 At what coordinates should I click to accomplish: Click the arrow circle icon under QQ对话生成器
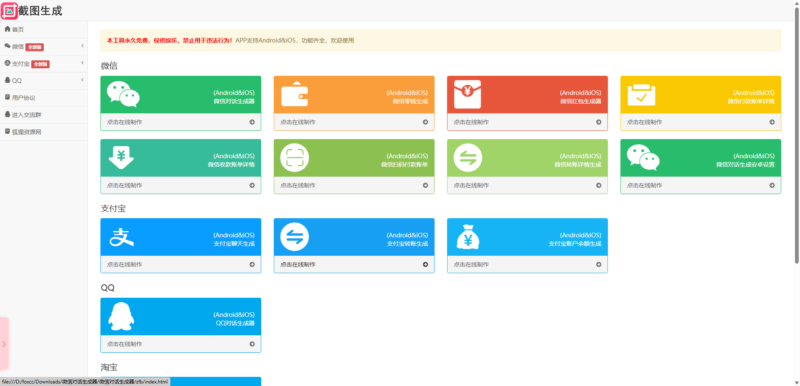pos(252,344)
